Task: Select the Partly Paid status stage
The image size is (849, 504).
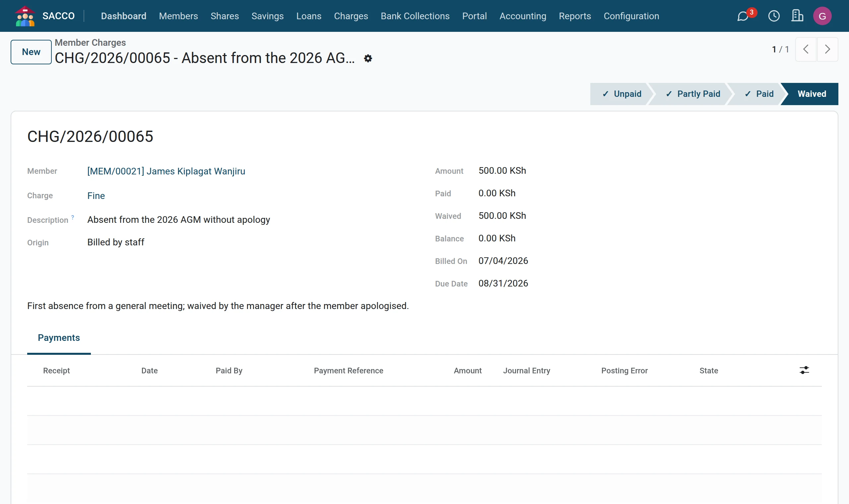Action: click(692, 94)
